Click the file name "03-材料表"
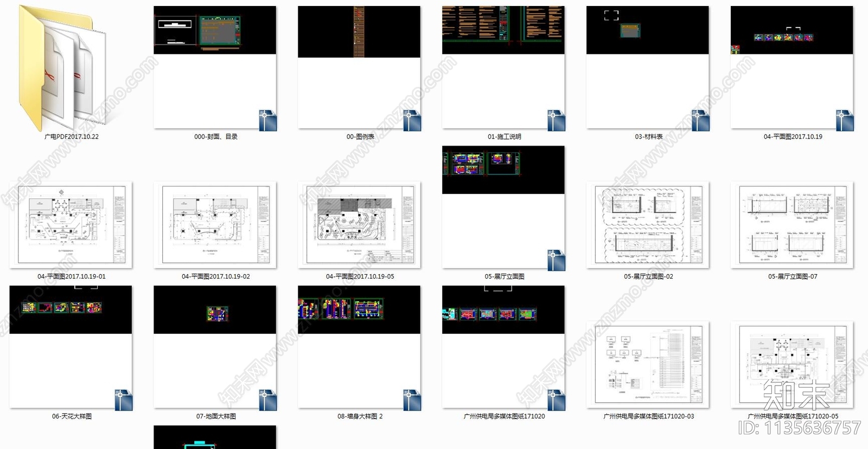Viewport: 868px width, 449px height. [x=649, y=137]
